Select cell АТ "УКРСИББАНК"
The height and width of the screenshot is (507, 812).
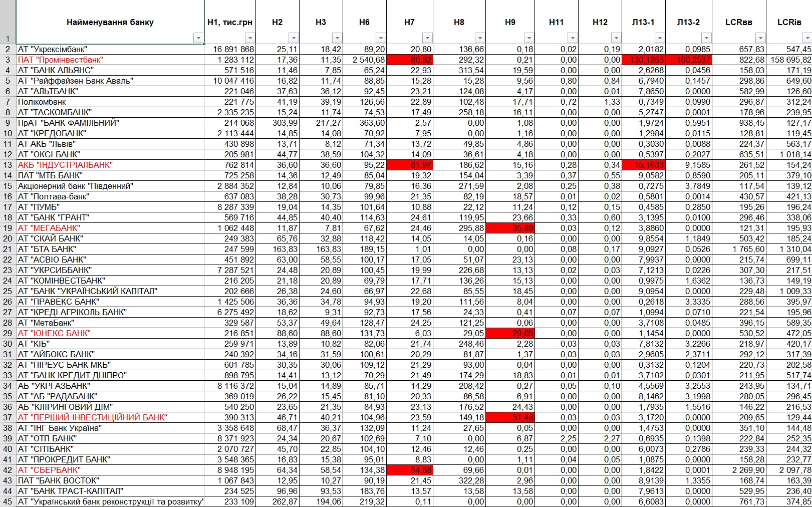click(x=110, y=270)
